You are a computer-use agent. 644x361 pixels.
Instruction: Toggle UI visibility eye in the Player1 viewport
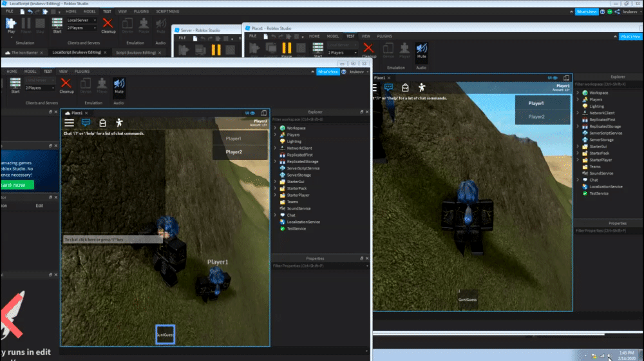click(x=553, y=78)
